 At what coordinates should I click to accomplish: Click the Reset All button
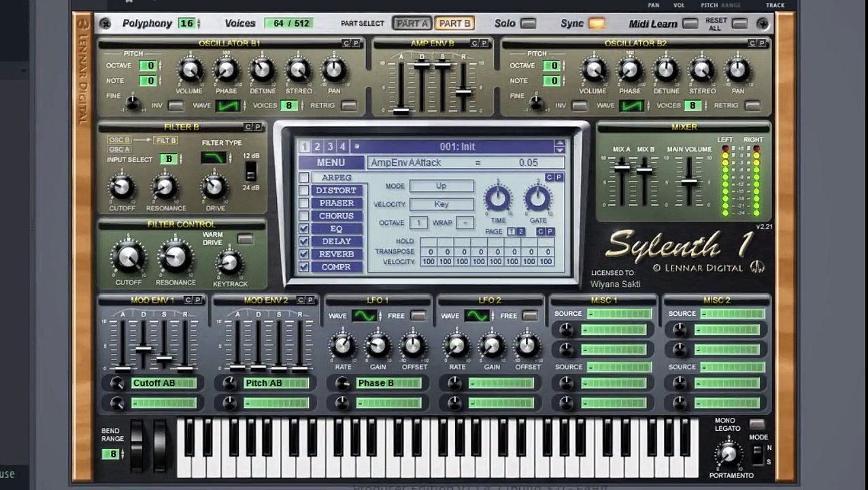tap(740, 24)
